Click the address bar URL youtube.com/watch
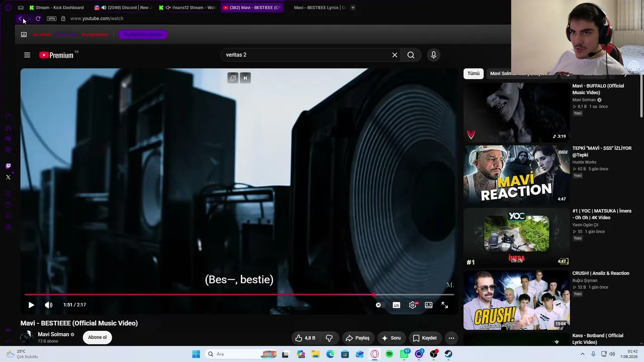 click(x=97, y=19)
